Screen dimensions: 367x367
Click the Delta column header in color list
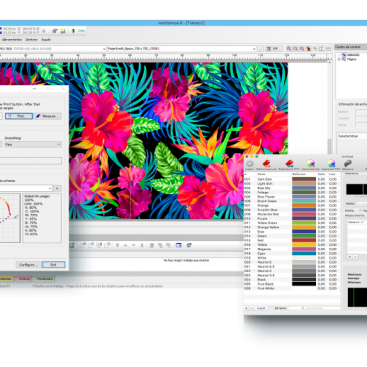(x=321, y=174)
